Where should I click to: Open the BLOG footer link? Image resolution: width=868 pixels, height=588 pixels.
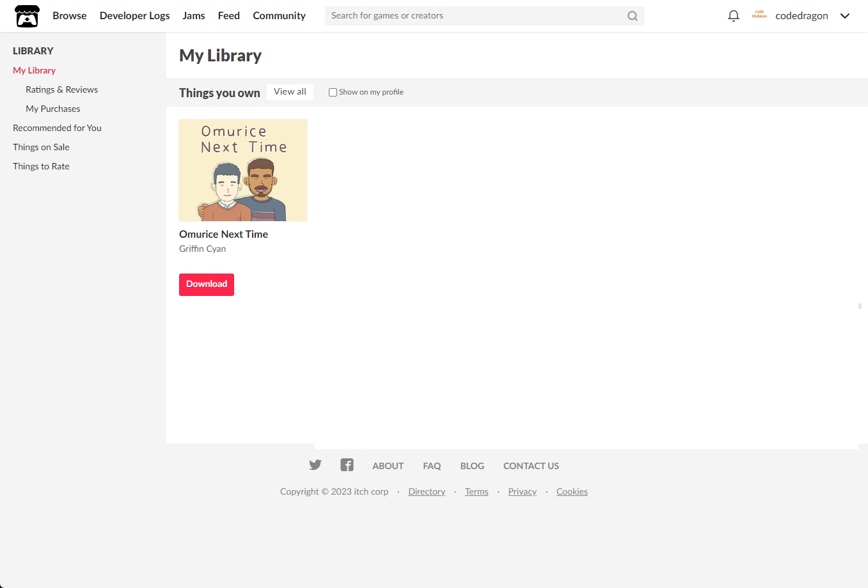(472, 466)
